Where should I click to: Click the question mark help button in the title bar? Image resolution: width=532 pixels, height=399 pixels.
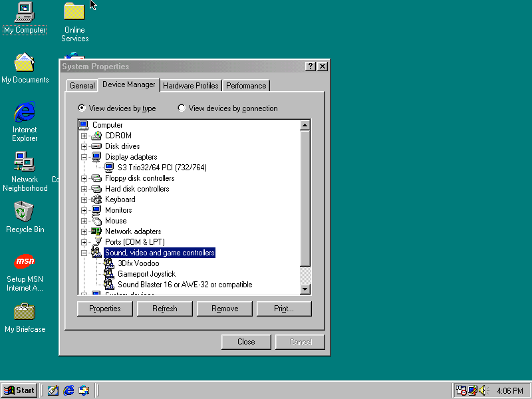point(311,66)
